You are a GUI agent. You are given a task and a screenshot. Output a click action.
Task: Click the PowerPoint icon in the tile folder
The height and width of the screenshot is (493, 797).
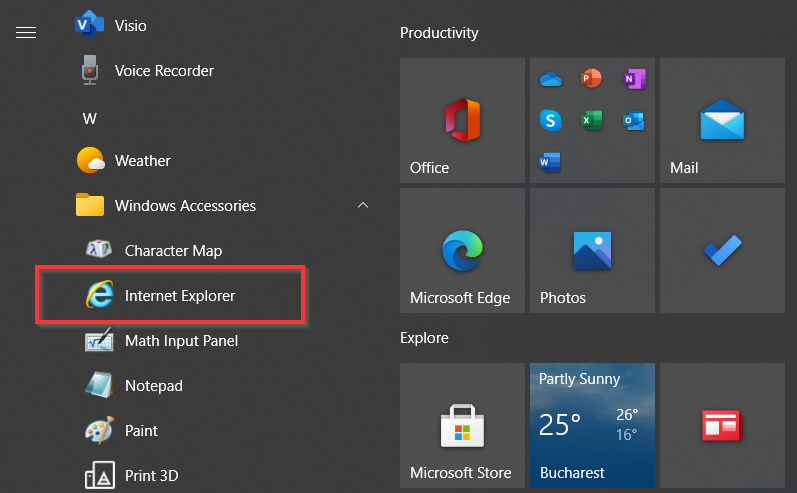click(592, 79)
